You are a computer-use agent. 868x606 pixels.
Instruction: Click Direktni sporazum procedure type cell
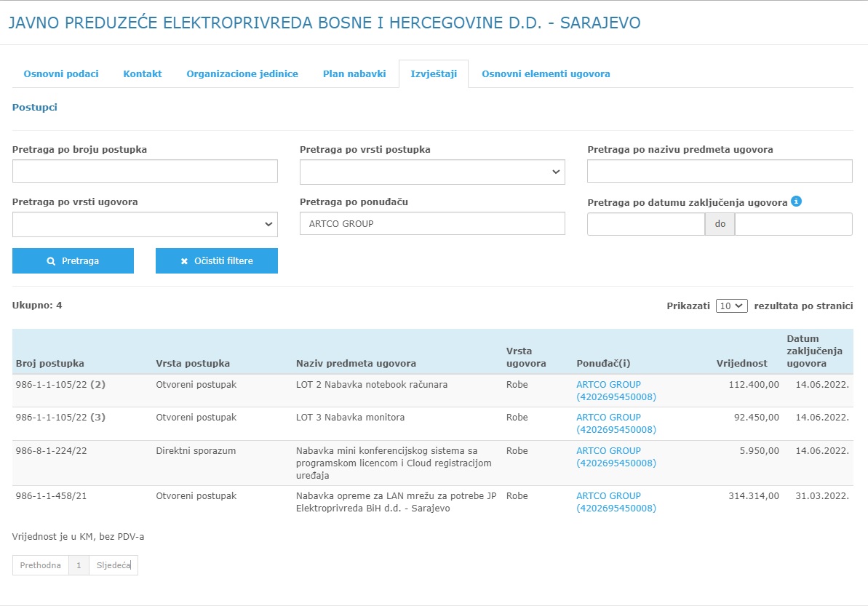196,450
